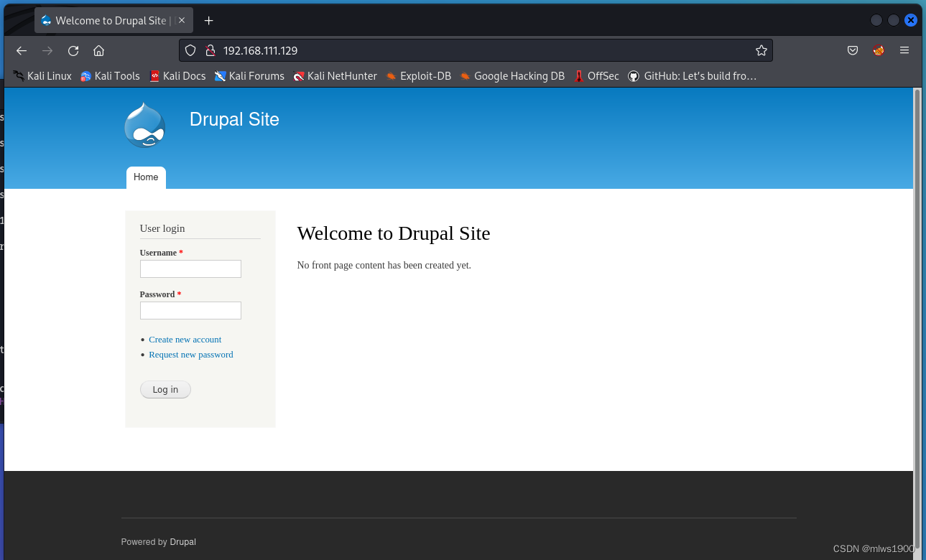This screenshot has width=926, height=560.
Task: Click the Log in button
Action: pos(165,389)
